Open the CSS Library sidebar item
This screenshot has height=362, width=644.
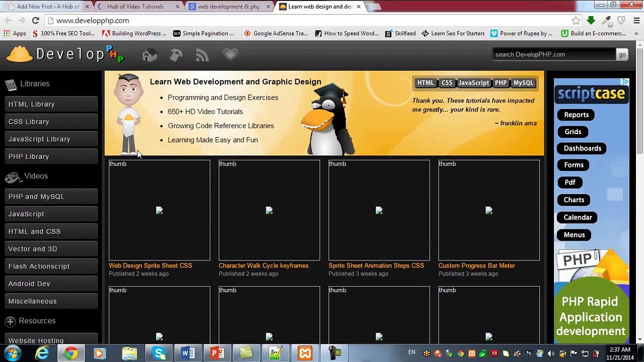click(x=51, y=122)
